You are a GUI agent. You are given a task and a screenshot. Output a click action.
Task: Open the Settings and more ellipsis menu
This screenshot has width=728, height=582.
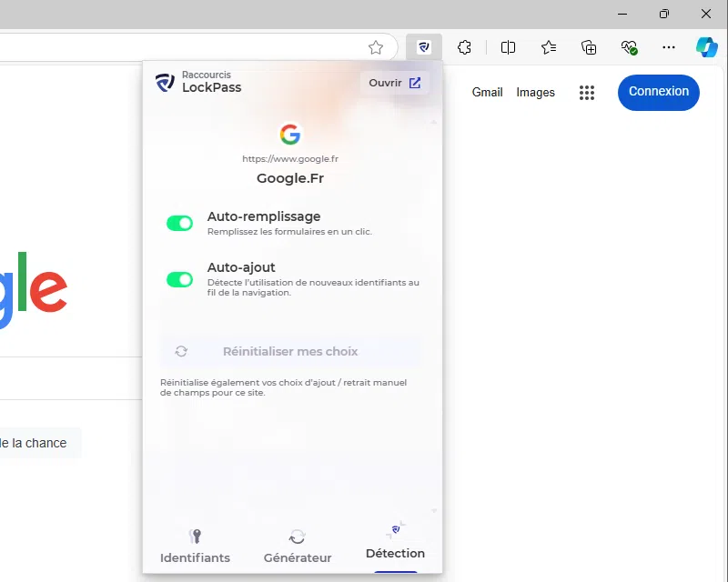click(669, 47)
